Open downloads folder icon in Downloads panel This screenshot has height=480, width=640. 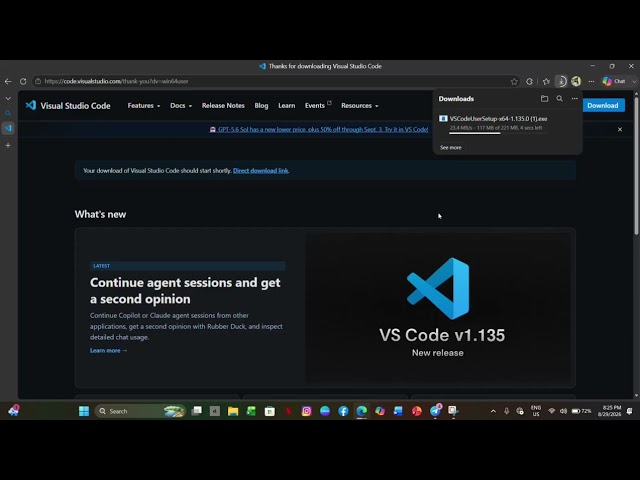click(544, 98)
